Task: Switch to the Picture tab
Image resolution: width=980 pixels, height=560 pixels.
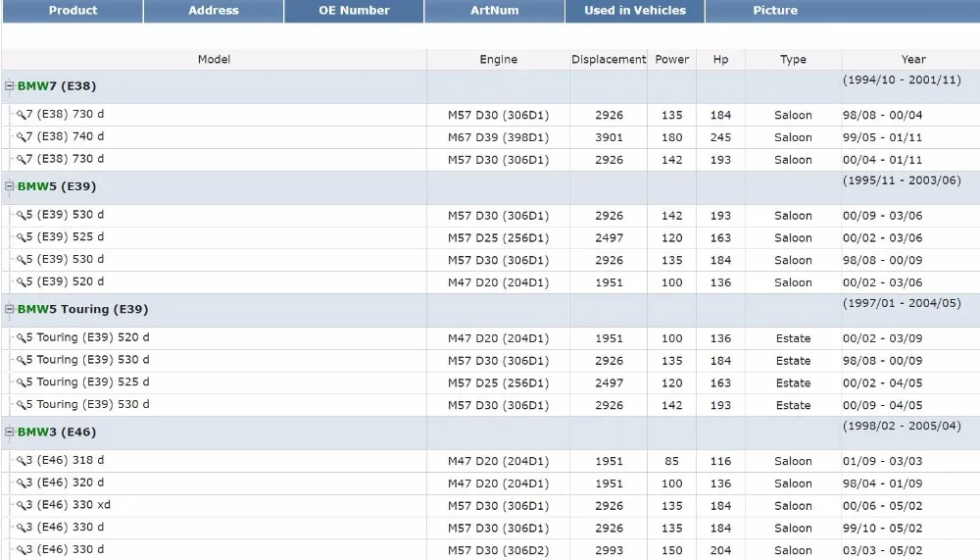Action: point(775,11)
